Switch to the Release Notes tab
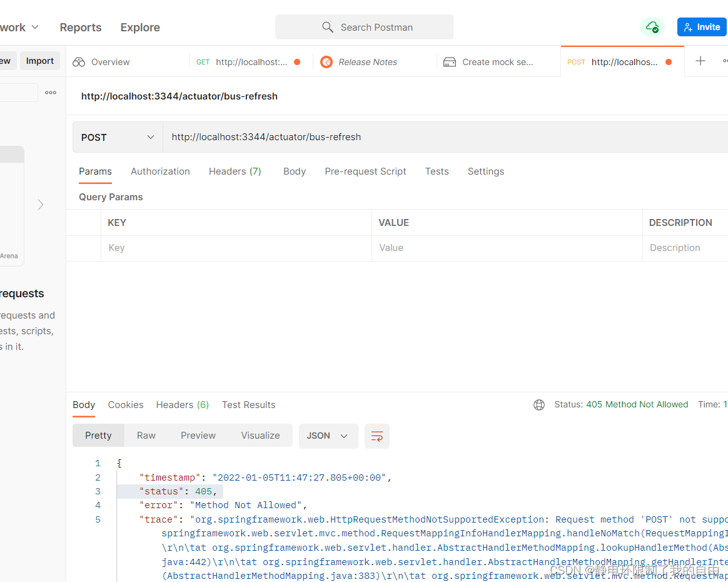The image size is (728, 582). 375,62
